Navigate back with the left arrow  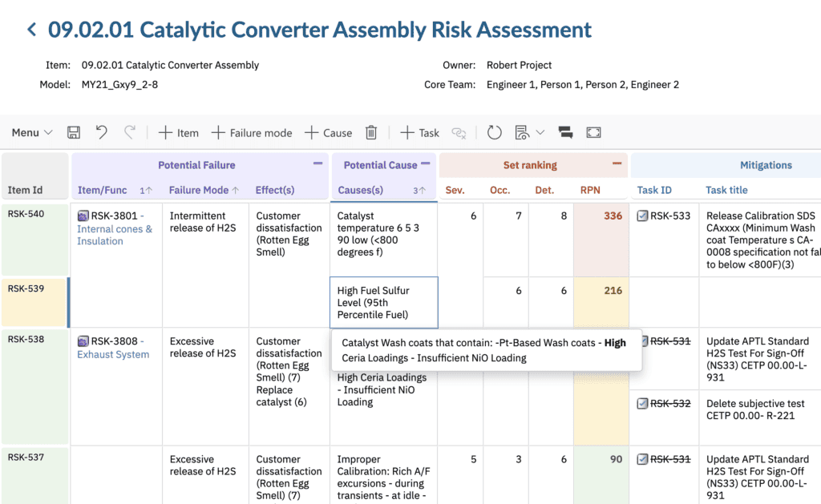(x=30, y=29)
